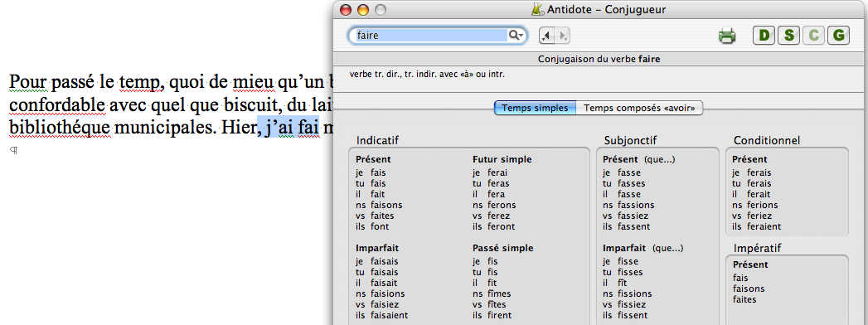Click 'faites' in Impératif Présent
Screen dimensions: 868x325
(744, 299)
